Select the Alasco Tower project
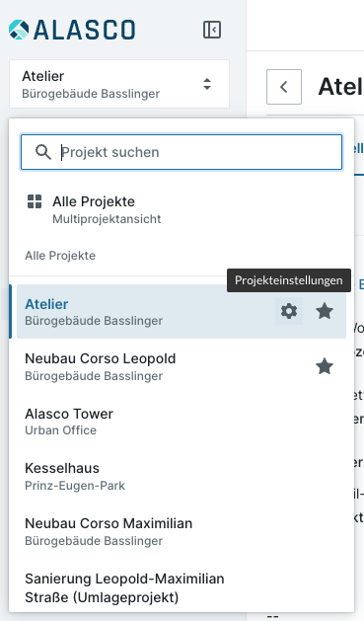Screen dimensions: 364x621 pos(182,422)
